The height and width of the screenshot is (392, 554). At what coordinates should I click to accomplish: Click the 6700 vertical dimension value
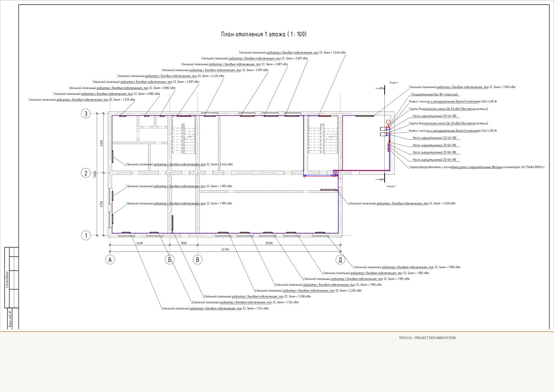pyautogui.click(x=102, y=204)
